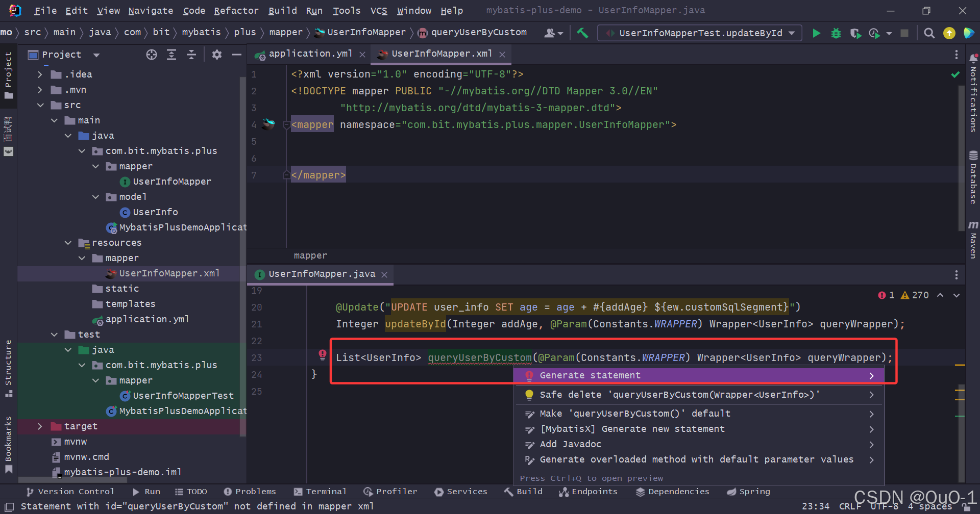The image size is (980, 514).
Task: Select Add Javadoc intention
Action: [x=698, y=444]
